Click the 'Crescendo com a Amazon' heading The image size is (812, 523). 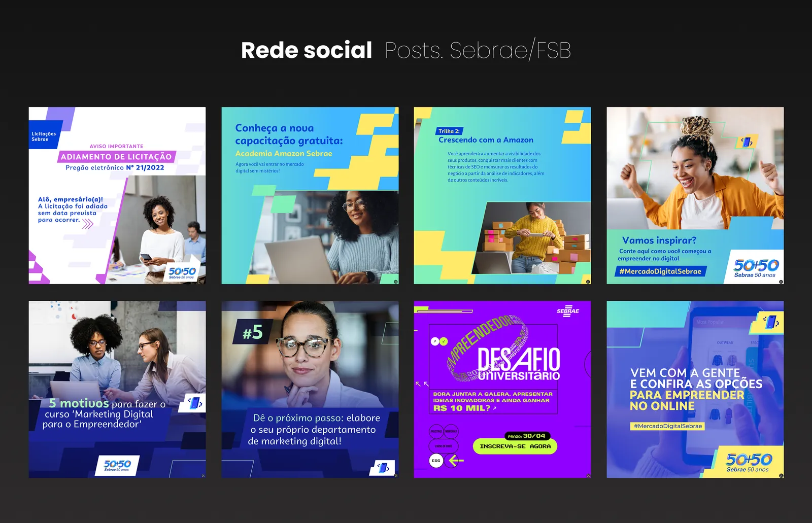[486, 140]
